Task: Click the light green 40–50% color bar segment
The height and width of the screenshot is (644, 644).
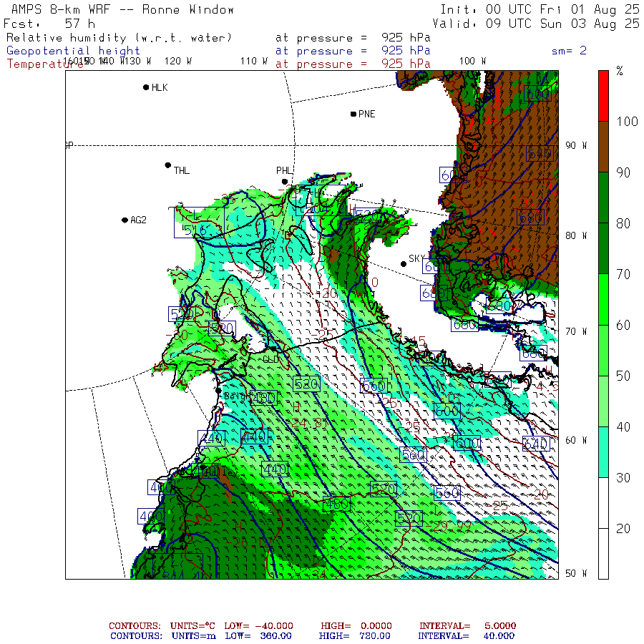Action: click(603, 401)
